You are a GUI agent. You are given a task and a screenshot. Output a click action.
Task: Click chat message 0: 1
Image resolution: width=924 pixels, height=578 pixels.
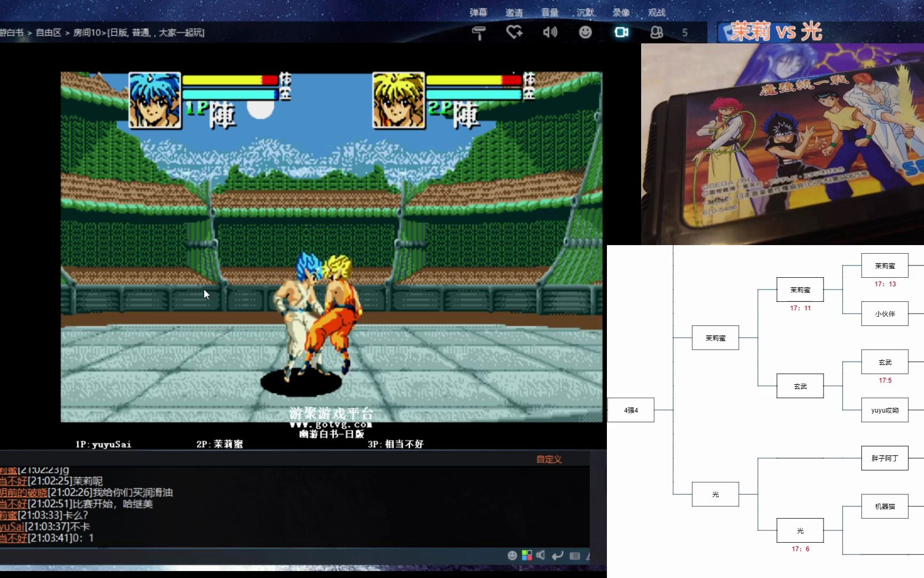pyautogui.click(x=83, y=538)
